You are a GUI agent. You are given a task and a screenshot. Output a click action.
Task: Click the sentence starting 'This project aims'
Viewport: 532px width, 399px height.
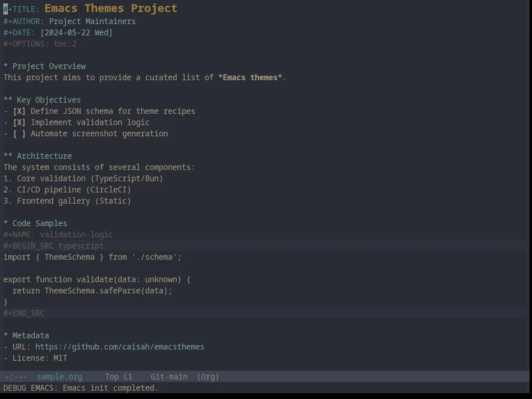click(145, 78)
